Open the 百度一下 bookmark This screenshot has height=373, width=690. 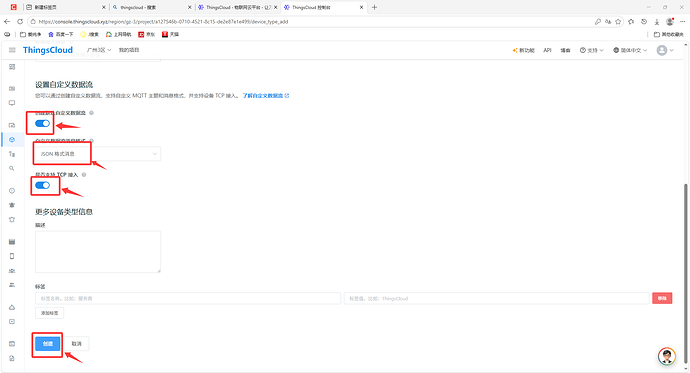(61, 34)
